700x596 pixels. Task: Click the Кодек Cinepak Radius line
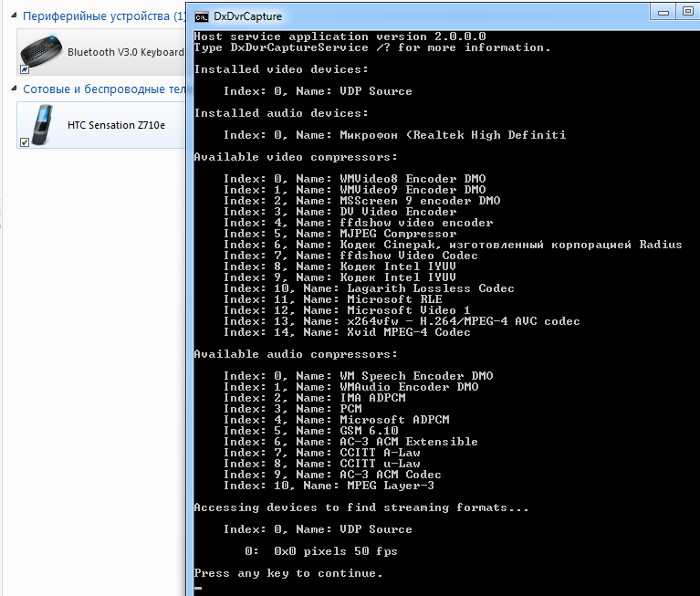[453, 245]
